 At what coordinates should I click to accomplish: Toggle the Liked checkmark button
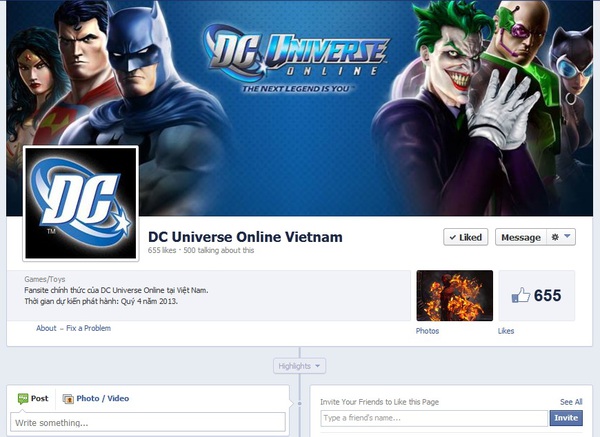[x=466, y=237]
